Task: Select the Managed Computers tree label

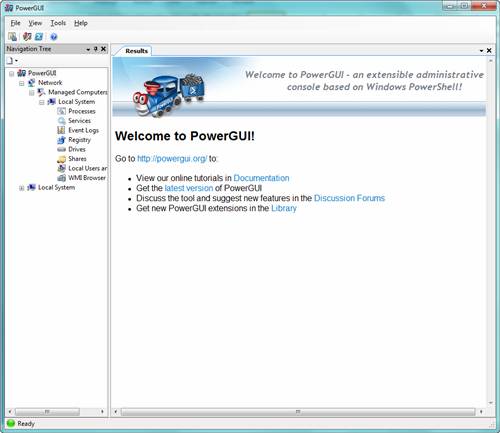Action: tap(78, 92)
